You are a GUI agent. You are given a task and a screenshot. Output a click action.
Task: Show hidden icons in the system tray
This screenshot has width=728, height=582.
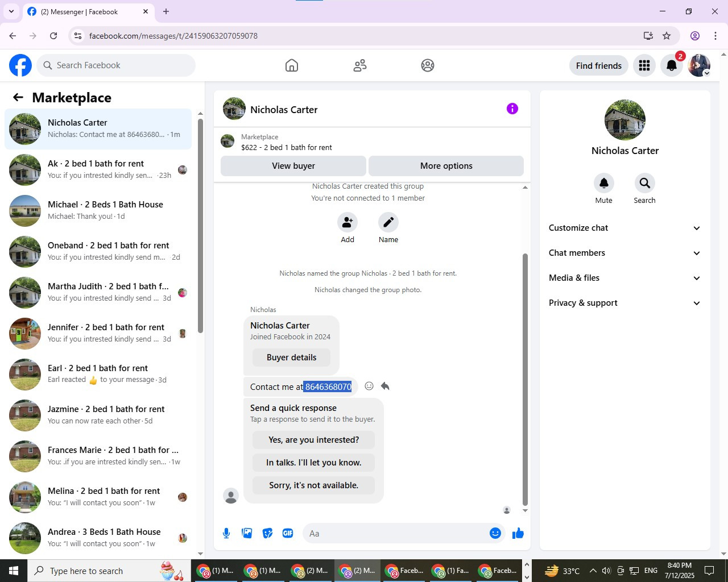(593, 571)
